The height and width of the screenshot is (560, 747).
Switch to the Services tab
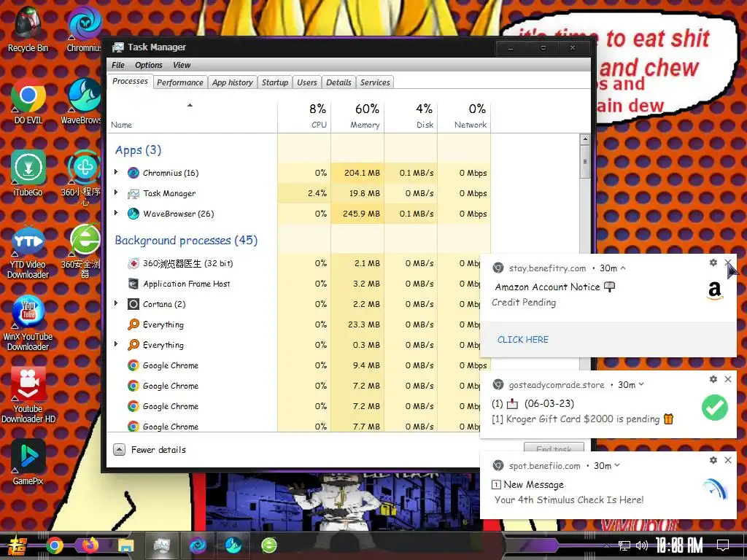375,82
